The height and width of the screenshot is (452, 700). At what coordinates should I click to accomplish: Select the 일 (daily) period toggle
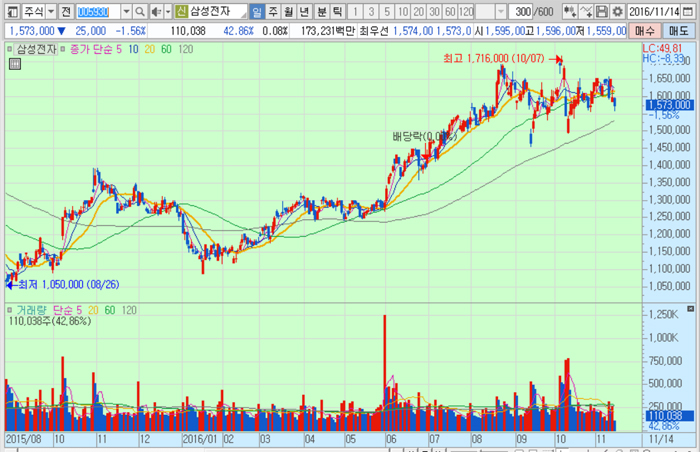[257, 12]
